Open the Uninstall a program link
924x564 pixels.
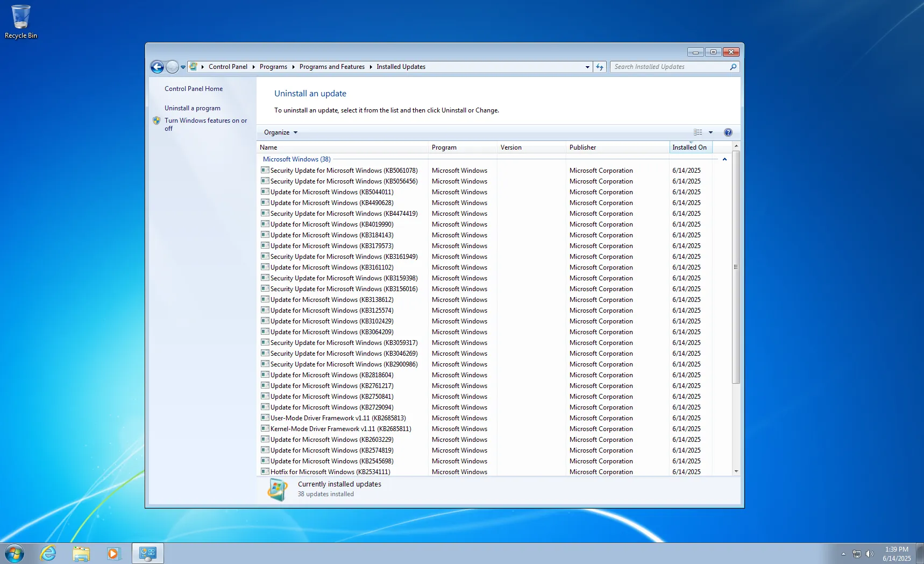point(193,108)
